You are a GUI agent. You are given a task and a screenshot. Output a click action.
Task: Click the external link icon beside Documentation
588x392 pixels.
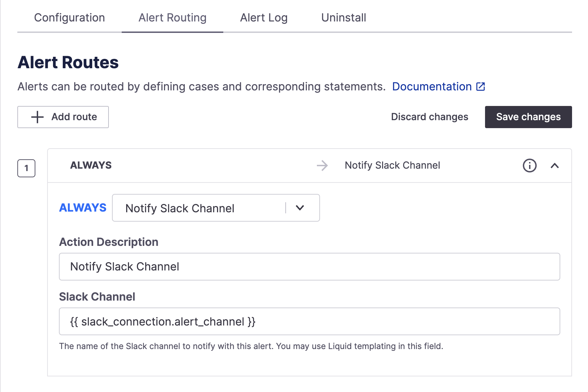481,87
